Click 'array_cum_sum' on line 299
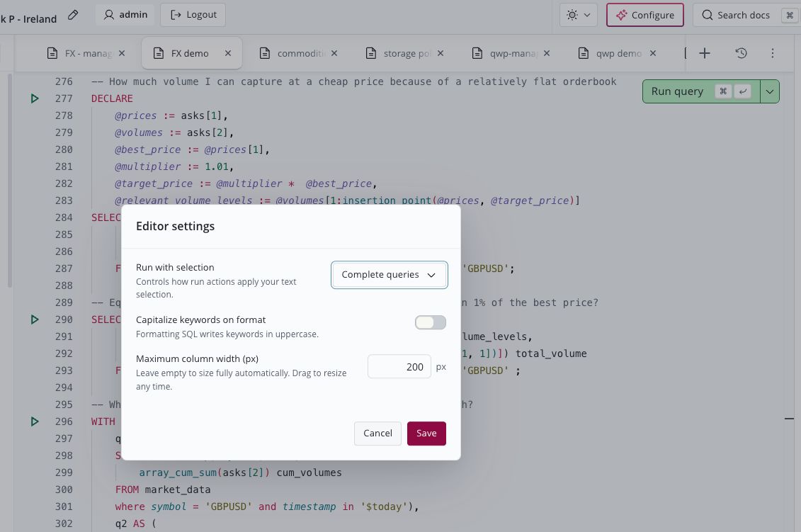The width and height of the screenshot is (801, 532). coord(178,472)
